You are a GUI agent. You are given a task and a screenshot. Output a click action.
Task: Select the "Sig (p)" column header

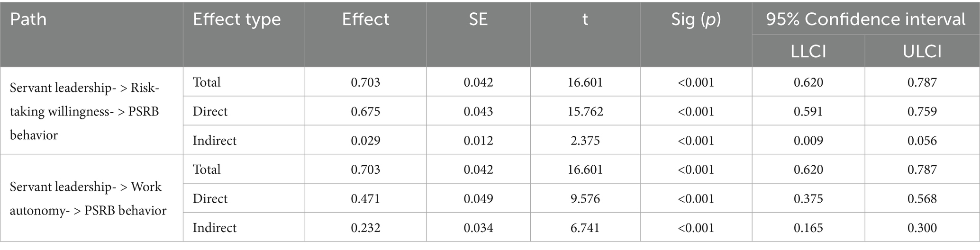696,20
